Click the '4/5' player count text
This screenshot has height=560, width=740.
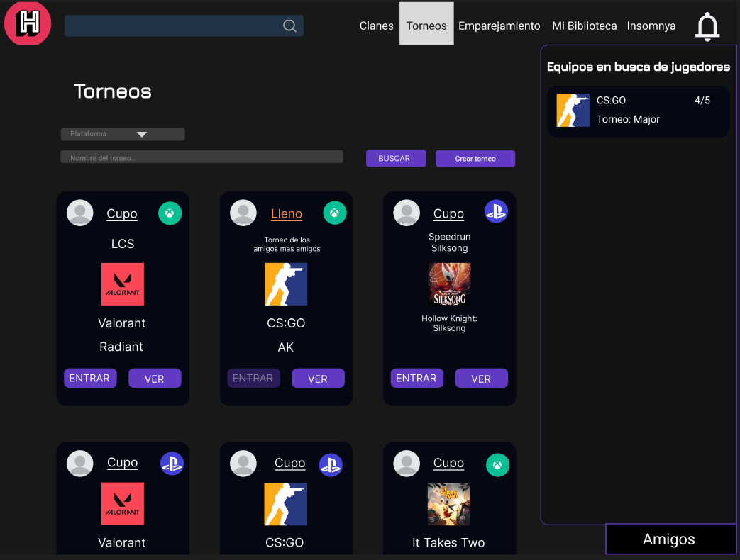click(x=702, y=101)
